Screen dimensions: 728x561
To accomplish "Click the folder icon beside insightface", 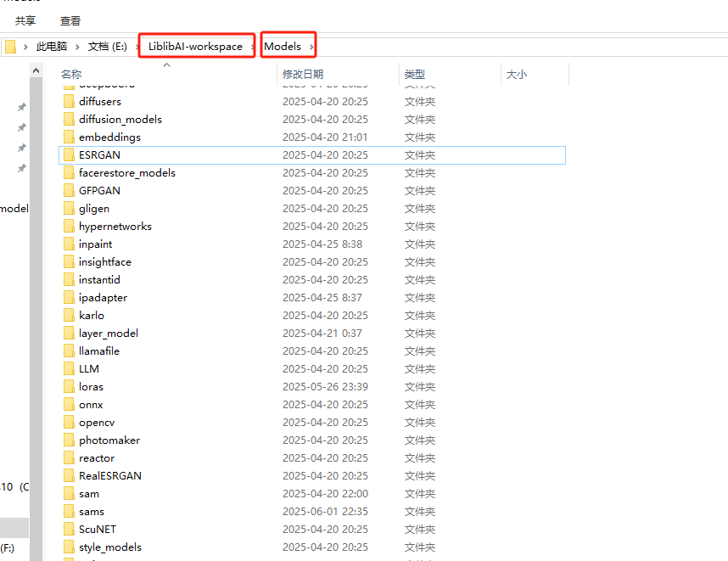I will 70,262.
